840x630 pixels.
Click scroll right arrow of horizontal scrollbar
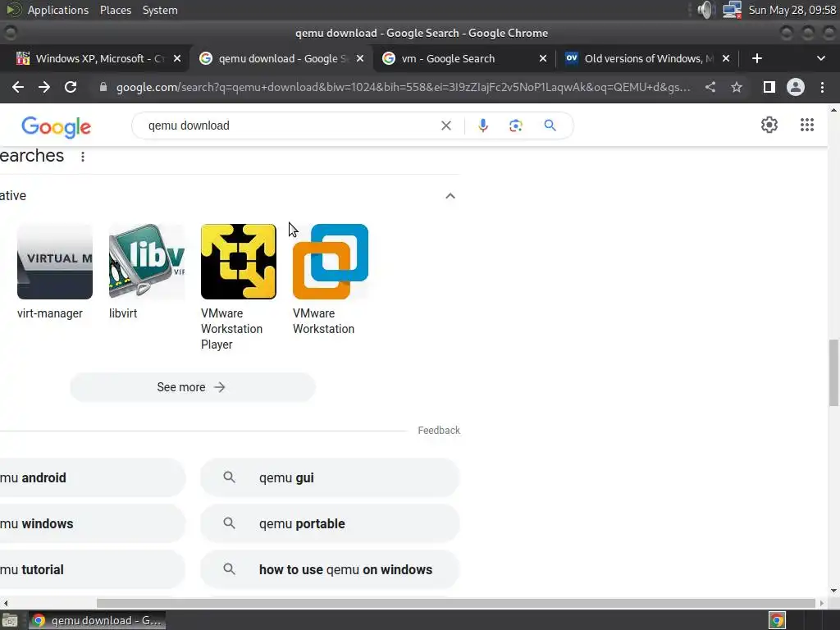[822, 603]
